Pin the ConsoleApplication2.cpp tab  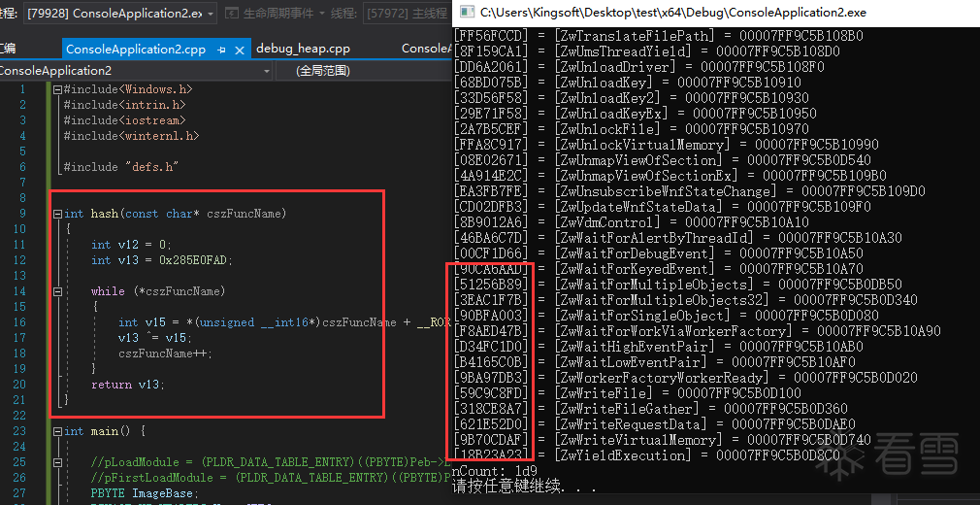coord(222,50)
